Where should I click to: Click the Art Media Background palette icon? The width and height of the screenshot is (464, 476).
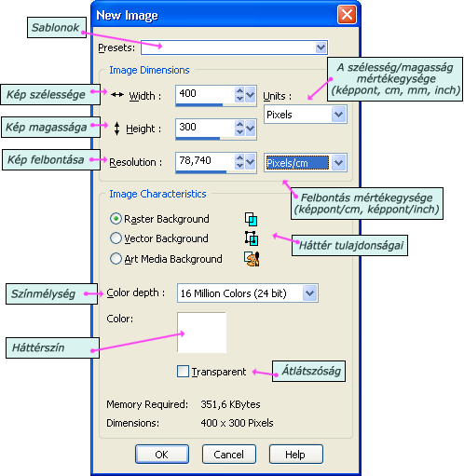252,259
